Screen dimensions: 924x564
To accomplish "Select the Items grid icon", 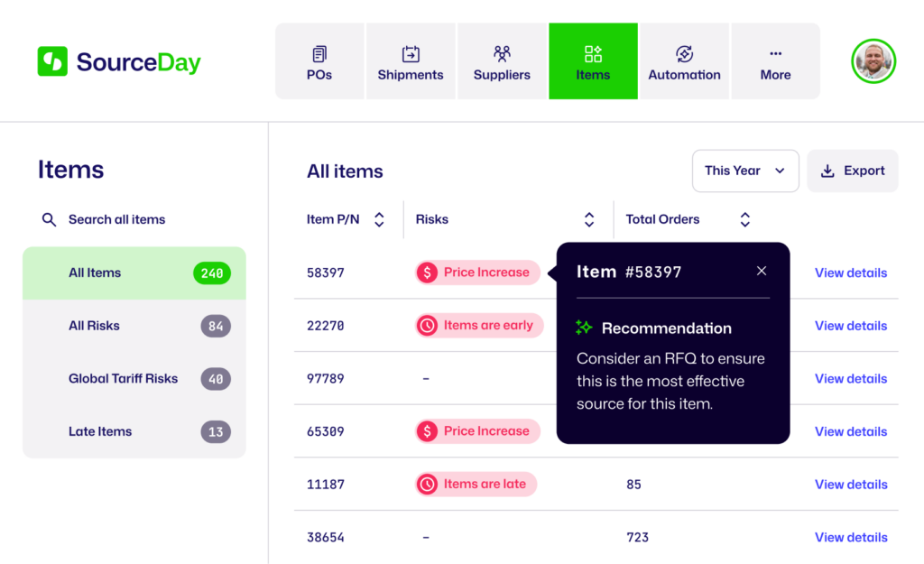I will [x=593, y=54].
